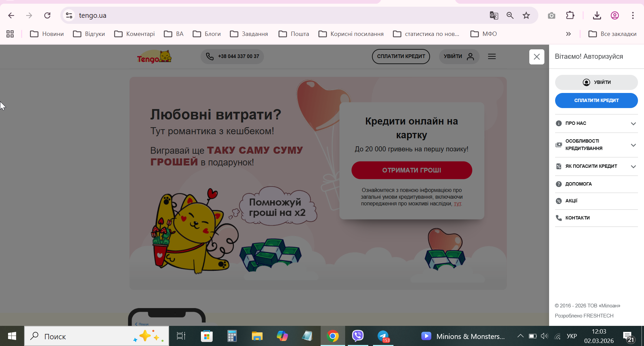Viewport: 644px width, 346px height.
Task: Open Google Translate page icon
Action: [x=494, y=15]
